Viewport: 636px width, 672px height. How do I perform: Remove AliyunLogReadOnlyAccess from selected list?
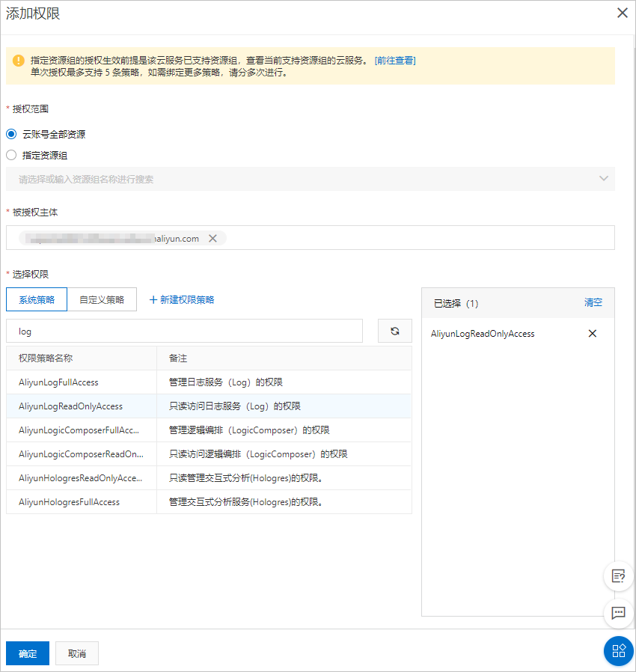pyautogui.click(x=593, y=334)
